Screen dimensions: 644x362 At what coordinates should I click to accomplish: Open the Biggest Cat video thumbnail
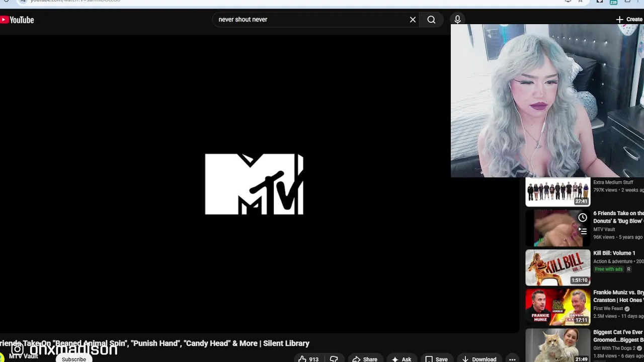tap(558, 345)
